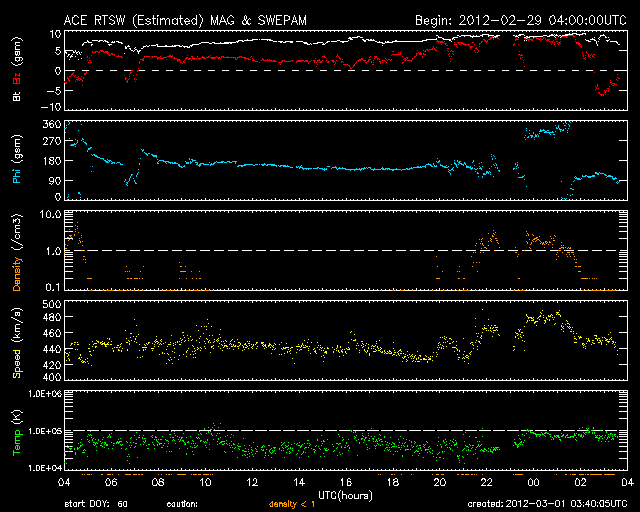Click the '14' hour label on the time axis
Image resolution: width=640 pixels, height=512 pixels.
pos(299,483)
